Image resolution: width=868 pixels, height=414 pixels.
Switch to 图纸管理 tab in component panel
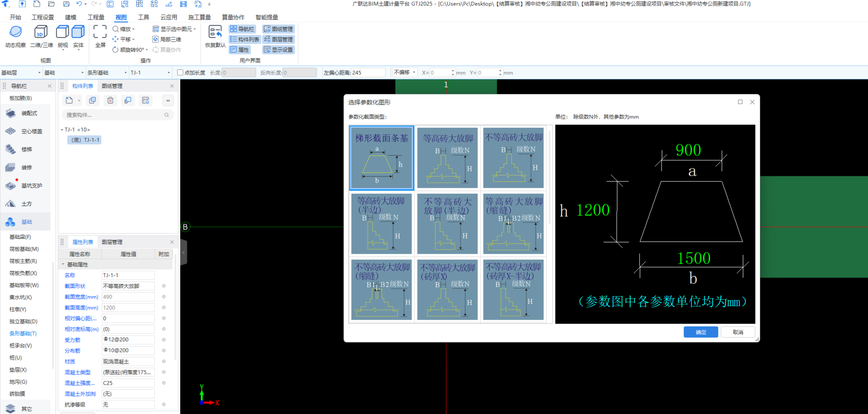pyautogui.click(x=112, y=86)
